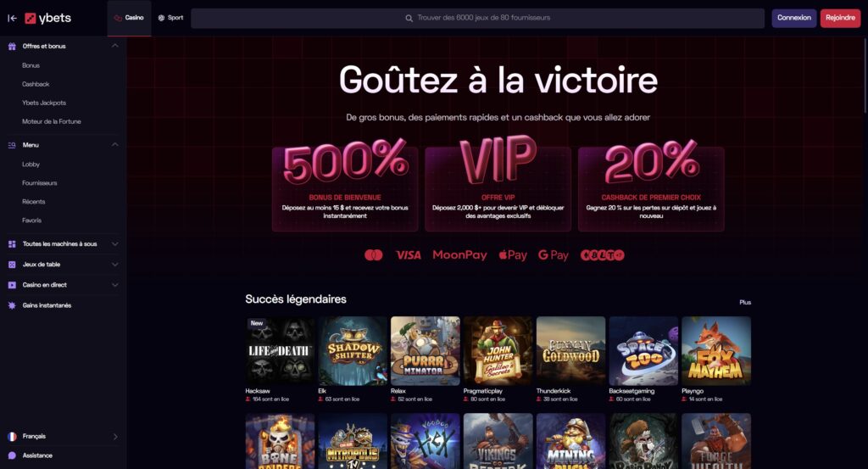
Task: Collapse the Offres et bonus section
Action: [115, 46]
